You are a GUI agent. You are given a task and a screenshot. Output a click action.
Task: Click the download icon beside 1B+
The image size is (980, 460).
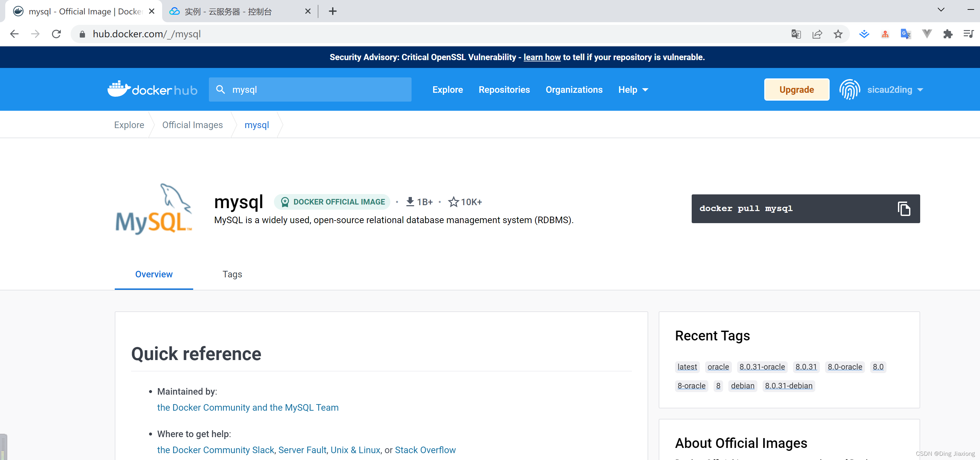click(x=410, y=202)
